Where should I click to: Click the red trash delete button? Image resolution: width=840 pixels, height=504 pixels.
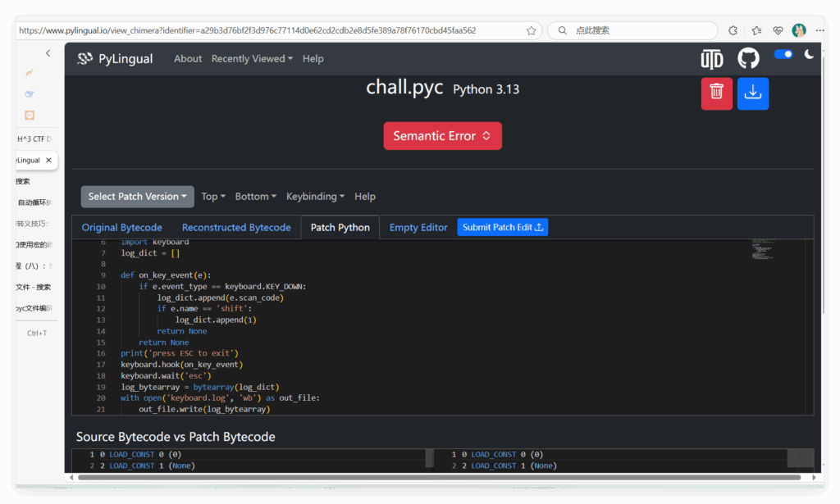[716, 93]
